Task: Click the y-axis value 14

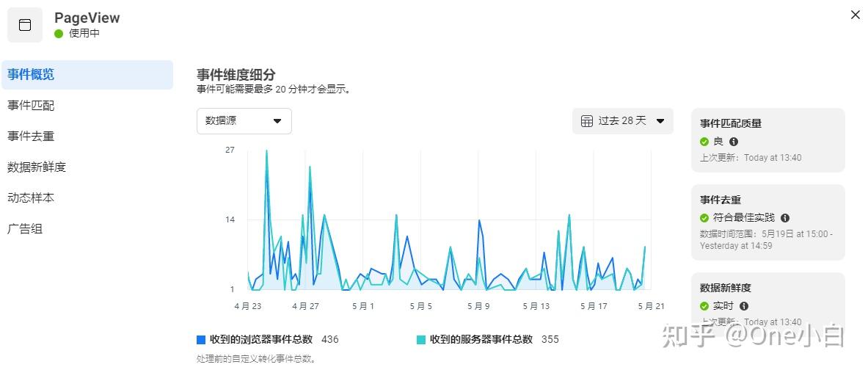Action: [x=230, y=220]
